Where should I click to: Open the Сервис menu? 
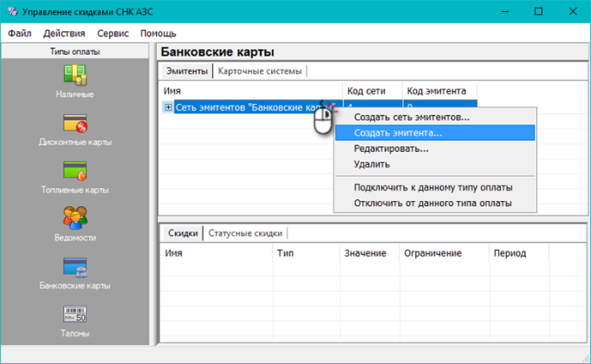(113, 33)
